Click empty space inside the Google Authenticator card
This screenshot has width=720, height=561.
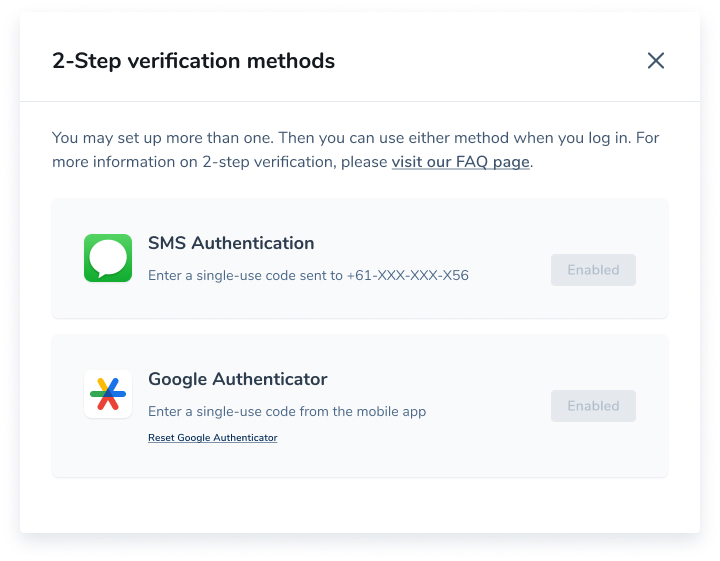[459, 452]
